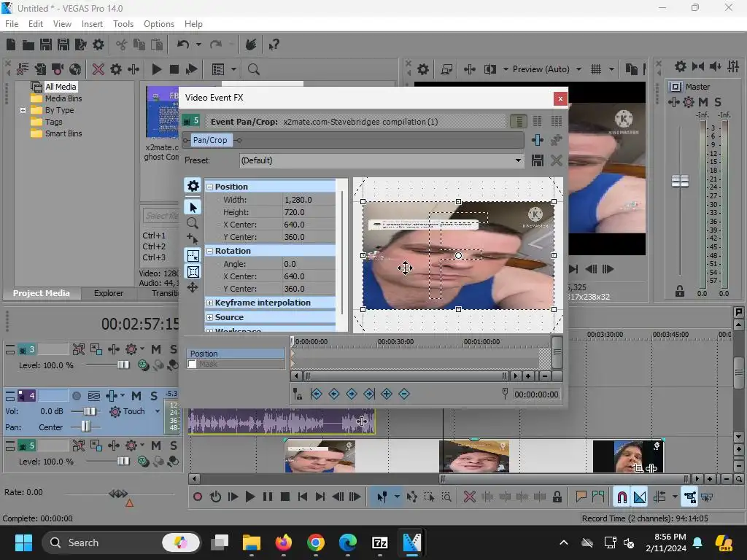
Task: Click the Delete Preset X icon
Action: tap(557, 160)
